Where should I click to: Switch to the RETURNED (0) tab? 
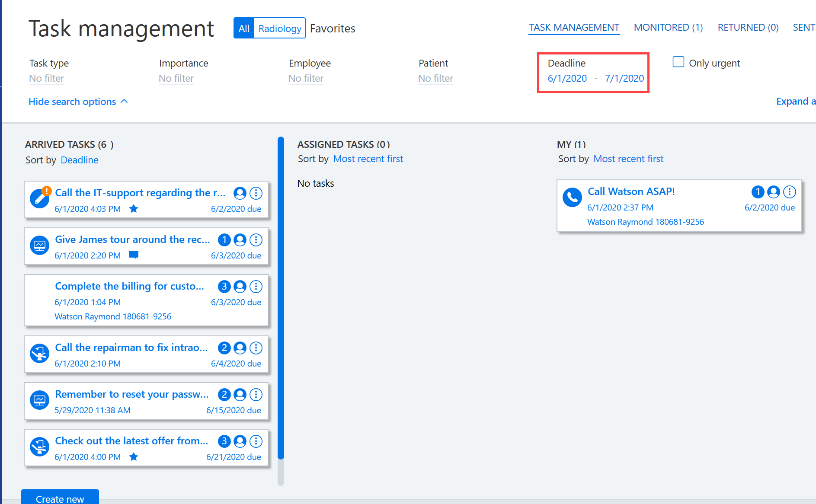748,28
